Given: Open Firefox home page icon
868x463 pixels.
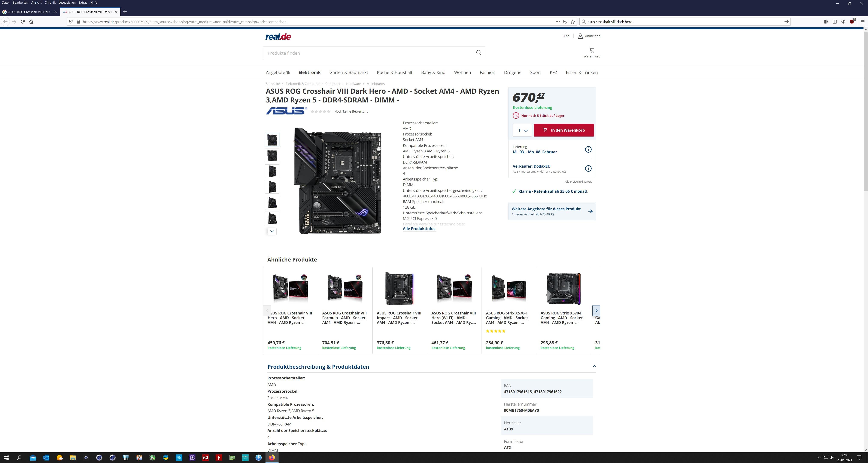Looking at the screenshot, I should (31, 22).
